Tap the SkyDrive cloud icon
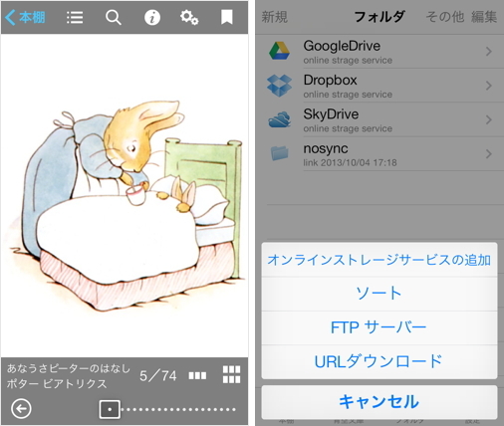The image size is (504, 426). pyautogui.click(x=280, y=119)
